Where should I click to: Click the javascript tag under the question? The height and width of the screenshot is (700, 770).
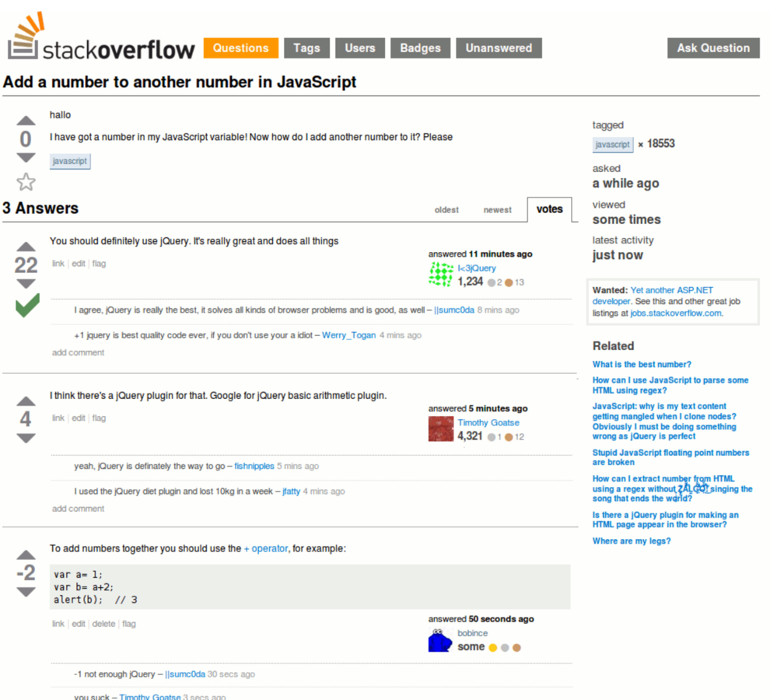(70, 161)
